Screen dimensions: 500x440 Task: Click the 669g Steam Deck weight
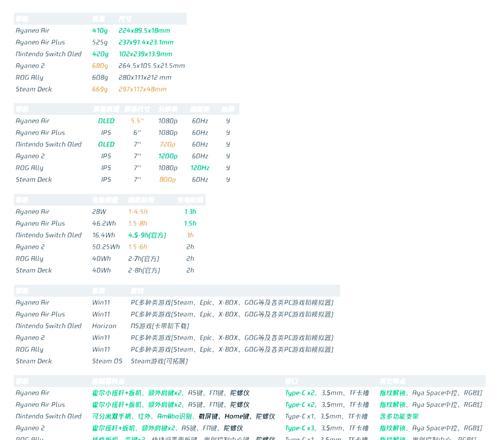100,89
